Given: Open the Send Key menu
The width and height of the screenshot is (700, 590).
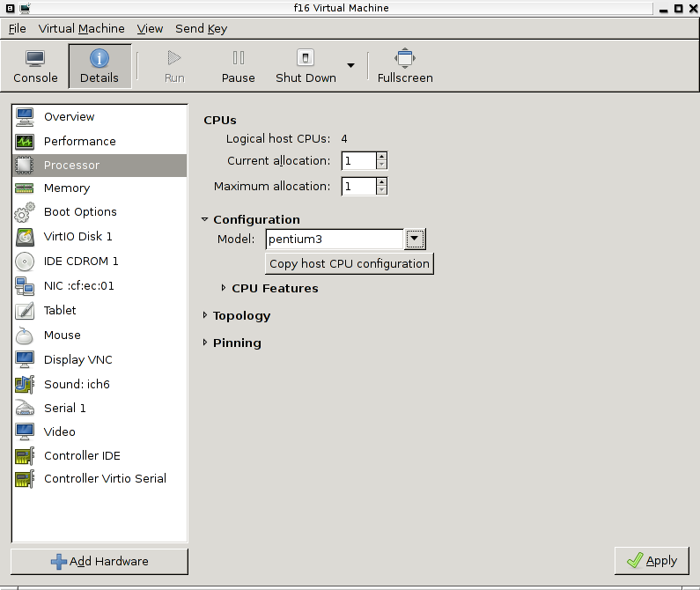Looking at the screenshot, I should coord(201,28).
